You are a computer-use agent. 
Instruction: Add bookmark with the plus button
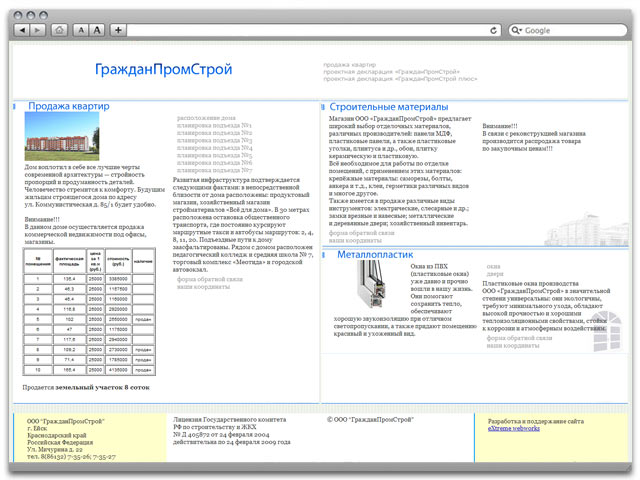click(x=118, y=30)
